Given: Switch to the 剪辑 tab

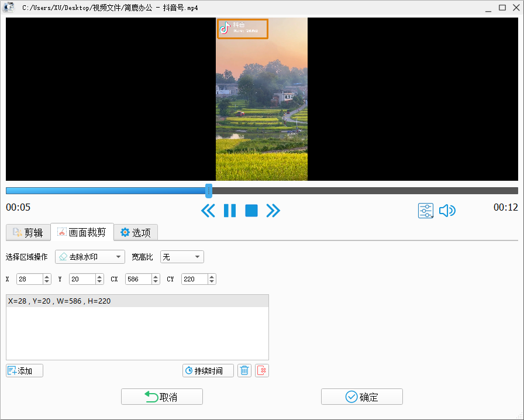Looking at the screenshot, I should (x=27, y=232).
